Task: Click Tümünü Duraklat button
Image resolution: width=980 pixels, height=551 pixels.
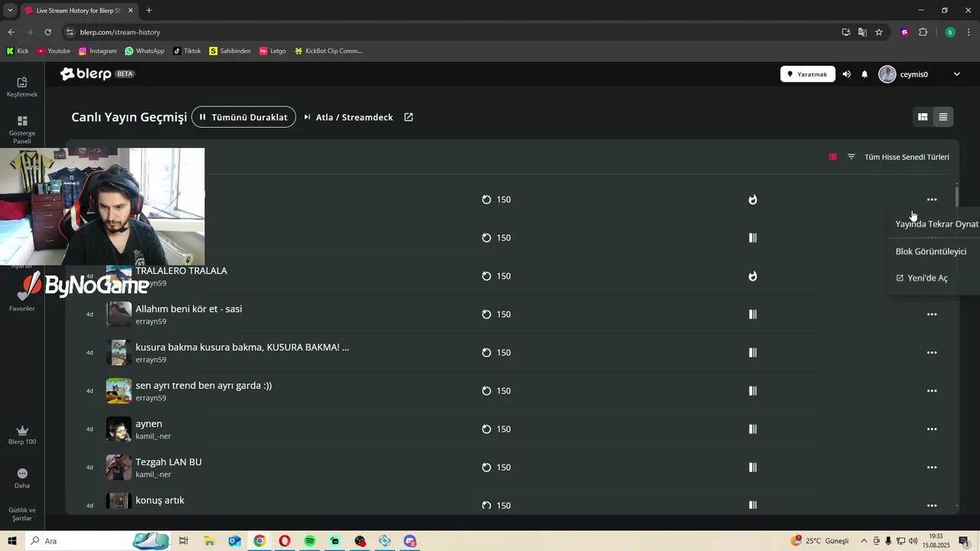Action: [243, 117]
